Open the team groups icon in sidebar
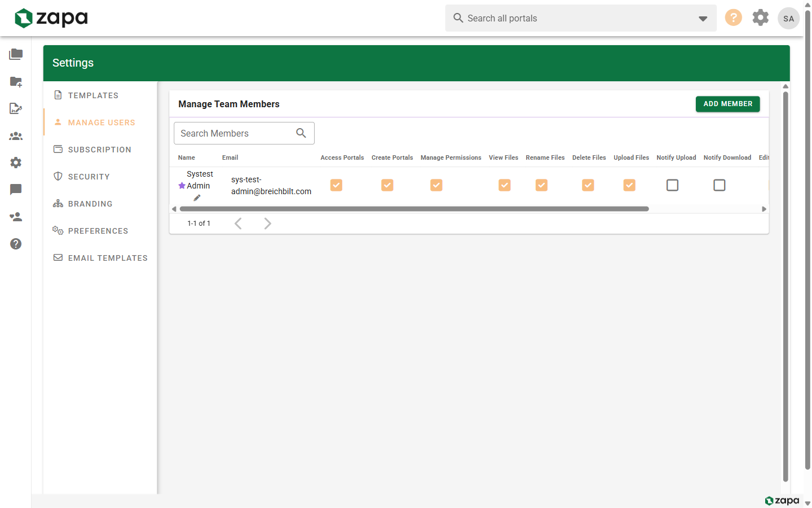812x508 pixels. point(16,136)
